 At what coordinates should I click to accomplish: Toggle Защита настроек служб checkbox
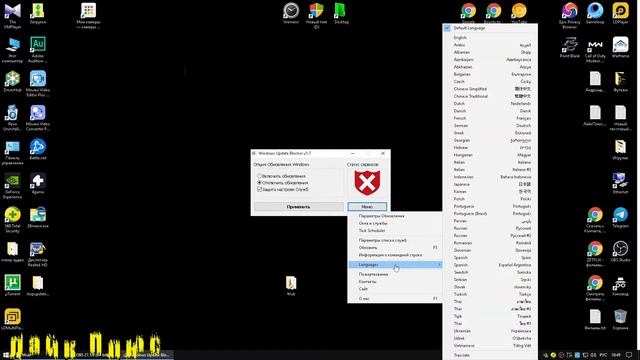[x=282, y=189]
